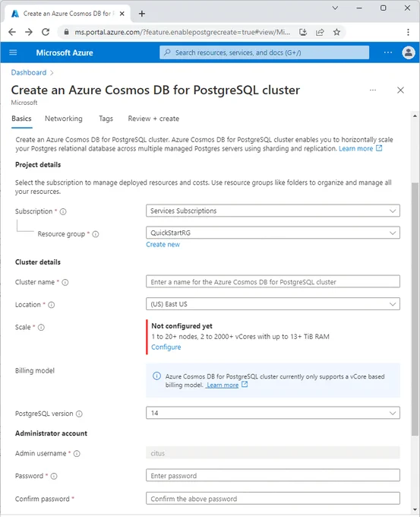
Task: Click the page vertical scrollbar thumb
Action: (x=415, y=309)
